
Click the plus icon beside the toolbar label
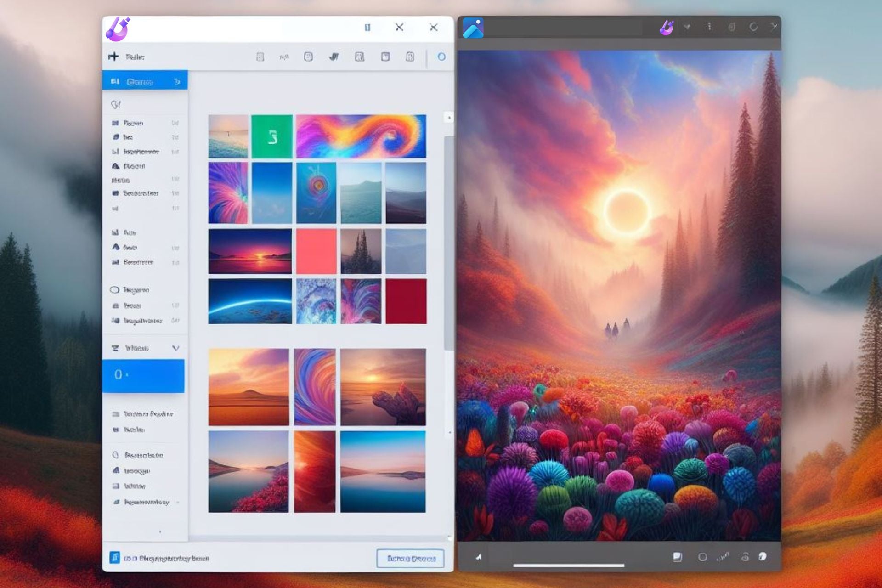coord(113,57)
